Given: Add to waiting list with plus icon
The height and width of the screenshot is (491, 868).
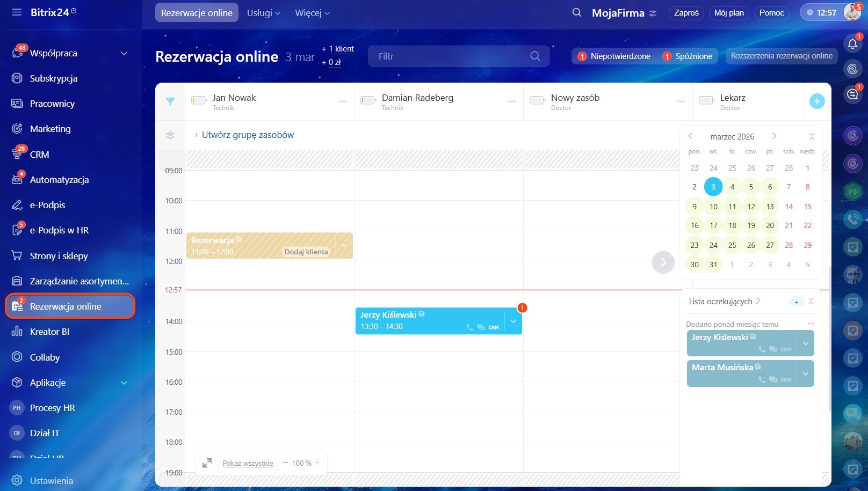Looking at the screenshot, I should click(x=797, y=302).
